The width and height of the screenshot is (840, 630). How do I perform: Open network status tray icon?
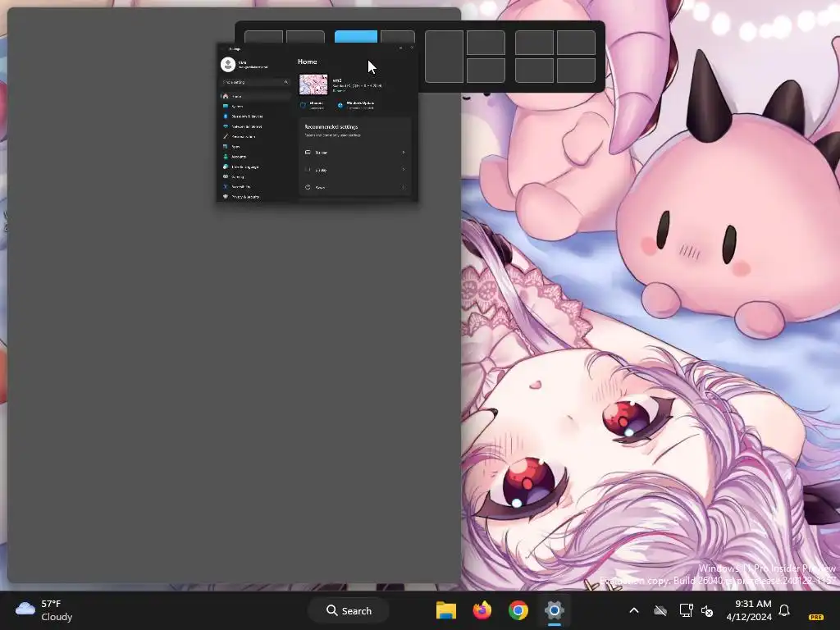click(x=686, y=610)
